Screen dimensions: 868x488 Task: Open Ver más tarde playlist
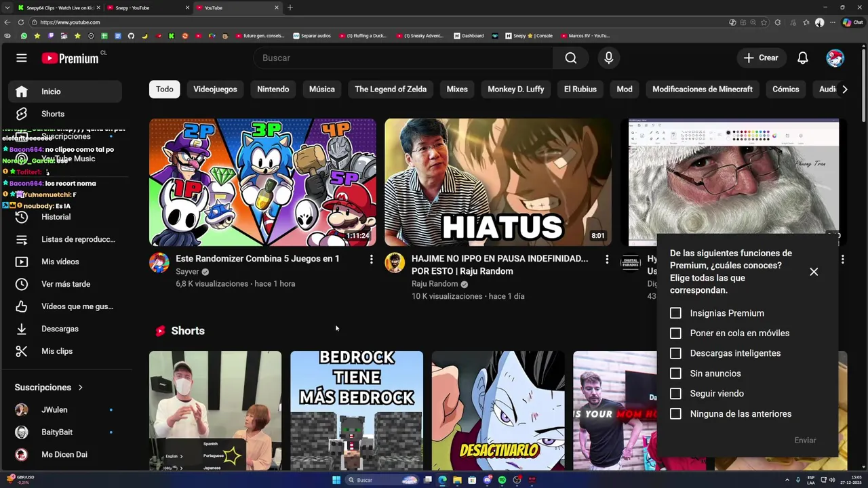coord(65,284)
